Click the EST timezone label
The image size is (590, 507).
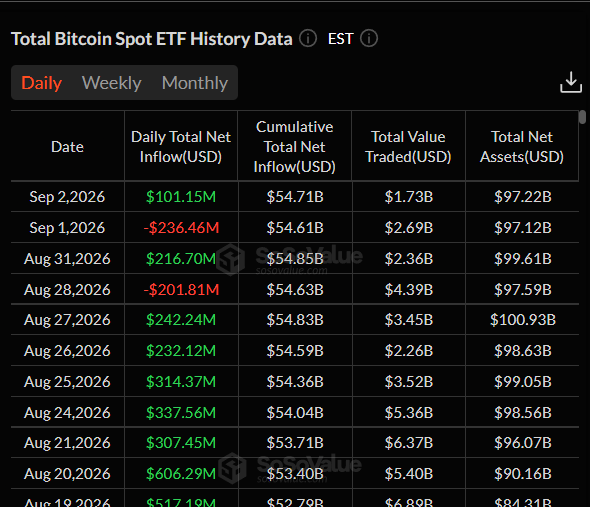[341, 39]
